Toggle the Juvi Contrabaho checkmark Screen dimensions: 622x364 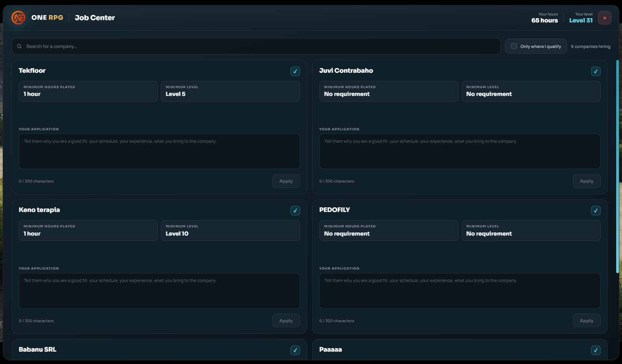596,71
